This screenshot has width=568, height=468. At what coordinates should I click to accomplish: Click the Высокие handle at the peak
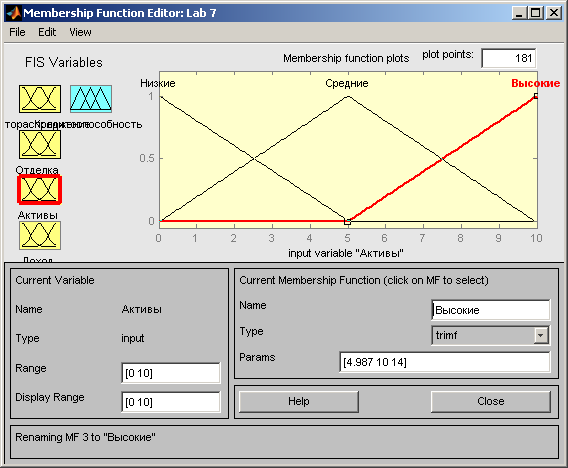click(536, 96)
